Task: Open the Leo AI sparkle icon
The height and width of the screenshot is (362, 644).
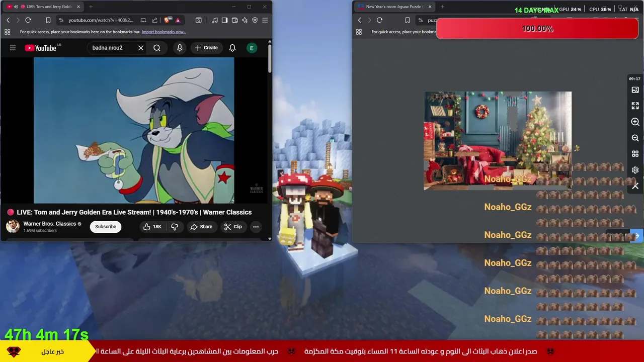Action: (245, 20)
